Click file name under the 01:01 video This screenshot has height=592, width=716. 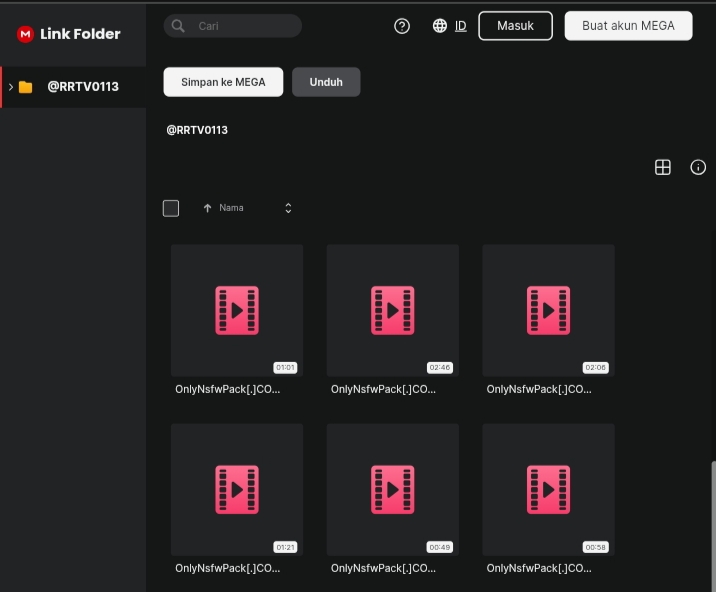click(x=227, y=389)
